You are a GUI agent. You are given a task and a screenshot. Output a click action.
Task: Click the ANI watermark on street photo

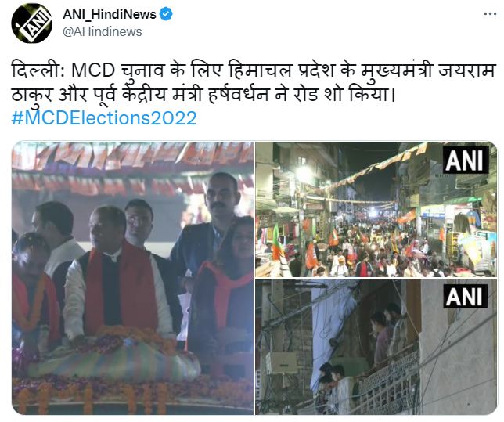(x=466, y=160)
